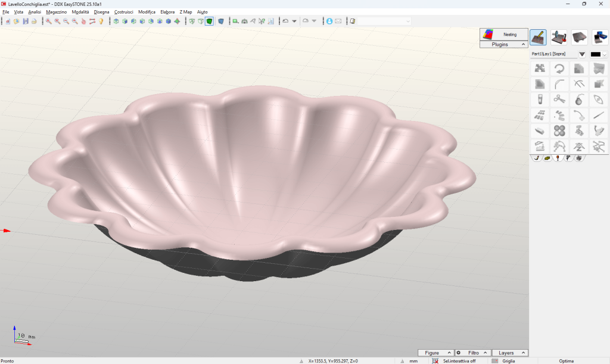Click the open file toolbar icon
This screenshot has height=364, width=610.
tap(16, 21)
